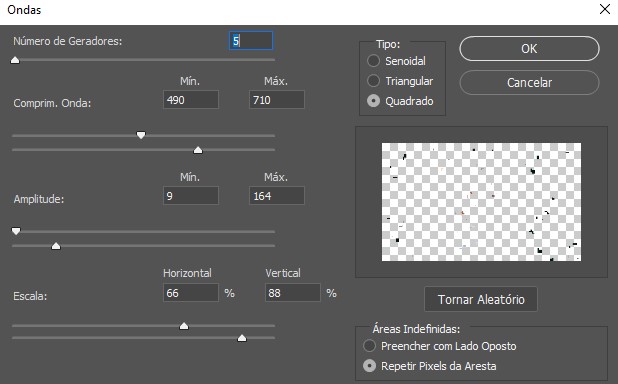
Task: Click the wave filter preview thumbnail
Action: click(x=481, y=202)
